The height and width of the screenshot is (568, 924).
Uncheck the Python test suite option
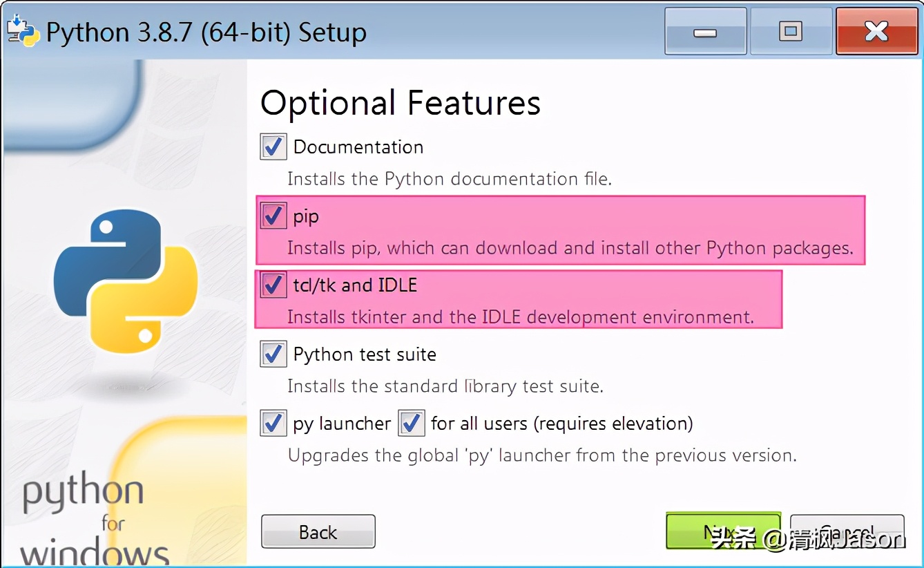(273, 354)
